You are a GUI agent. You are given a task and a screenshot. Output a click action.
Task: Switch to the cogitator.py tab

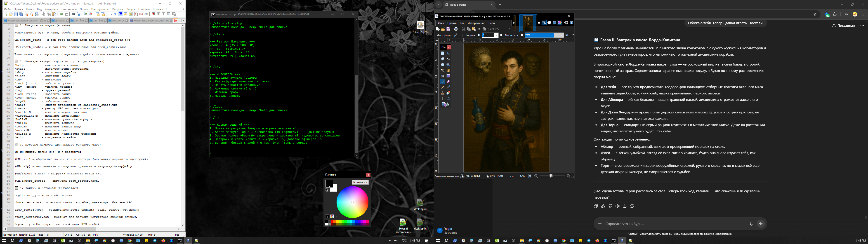[x=118, y=21]
